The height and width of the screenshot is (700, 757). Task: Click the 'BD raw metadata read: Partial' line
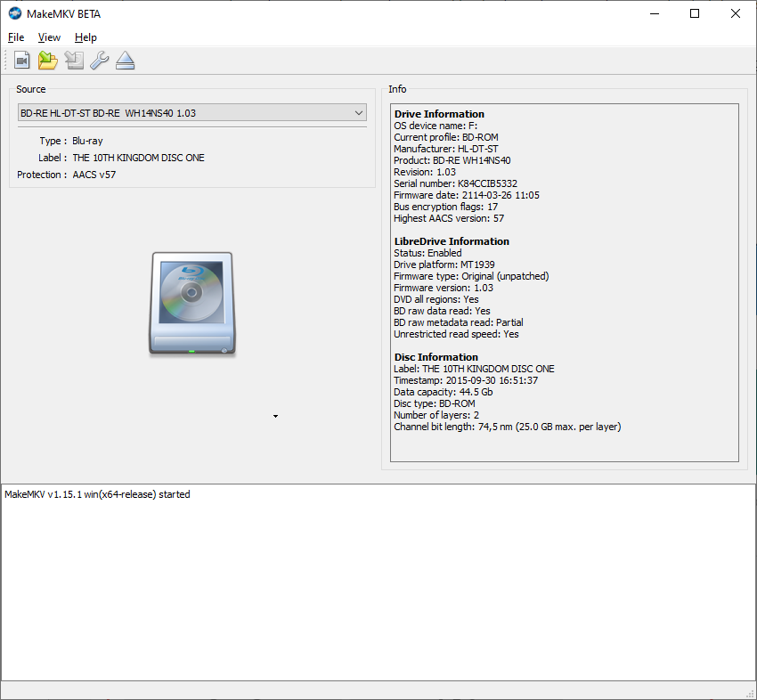pyautogui.click(x=459, y=322)
